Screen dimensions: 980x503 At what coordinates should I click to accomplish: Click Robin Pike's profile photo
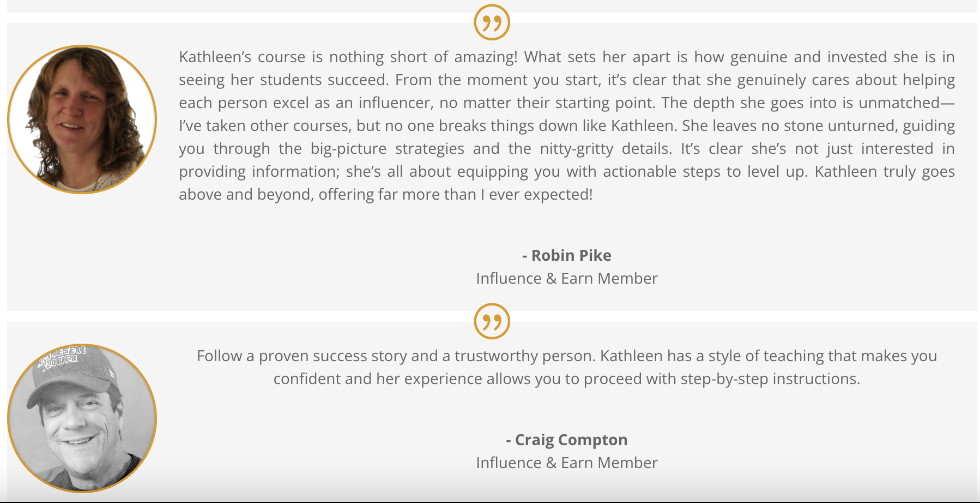pos(82,119)
